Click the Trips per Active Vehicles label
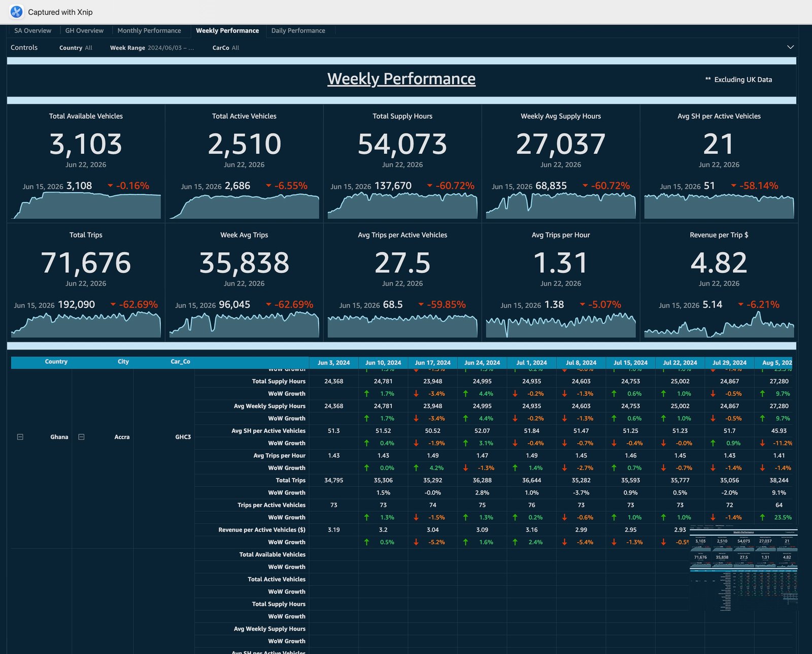The width and height of the screenshot is (812, 654). (x=272, y=505)
